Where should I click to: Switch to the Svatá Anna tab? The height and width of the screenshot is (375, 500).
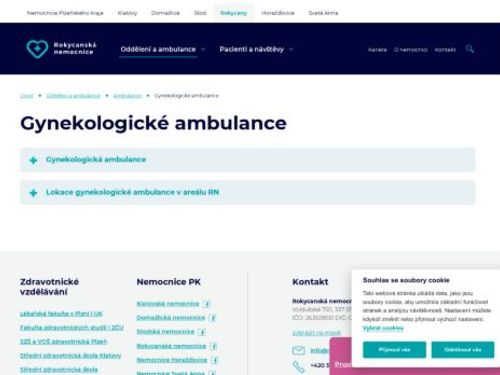pyautogui.click(x=323, y=13)
